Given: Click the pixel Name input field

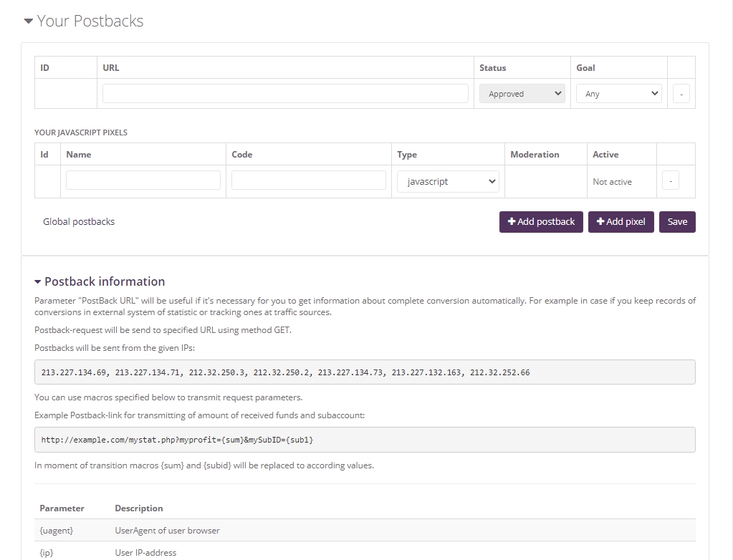Looking at the screenshot, I should pyautogui.click(x=143, y=180).
